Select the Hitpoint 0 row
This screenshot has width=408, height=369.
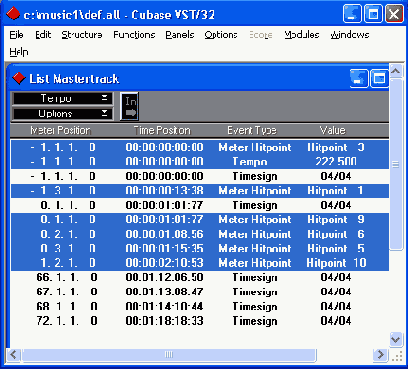pyautogui.click(x=200, y=147)
